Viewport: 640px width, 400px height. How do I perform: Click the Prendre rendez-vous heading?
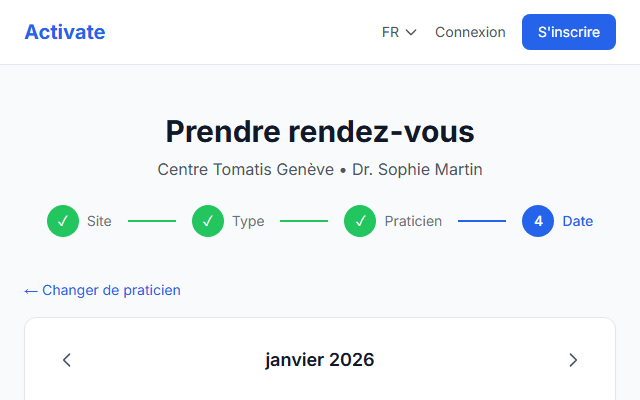point(320,132)
